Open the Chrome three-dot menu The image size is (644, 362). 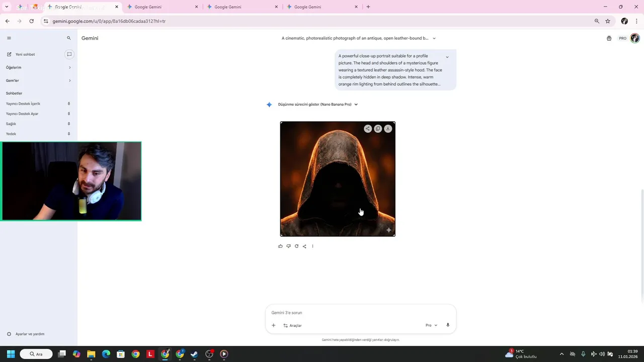click(x=637, y=21)
